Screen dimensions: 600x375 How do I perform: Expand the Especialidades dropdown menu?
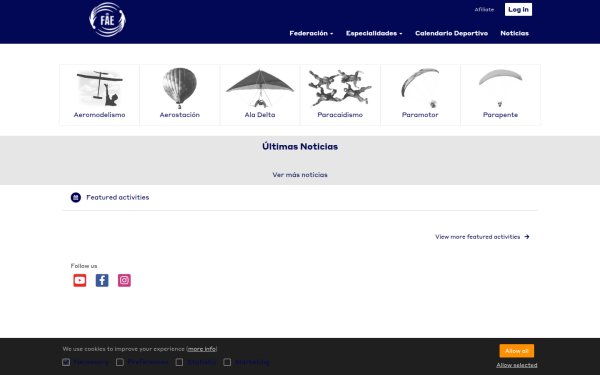374,33
